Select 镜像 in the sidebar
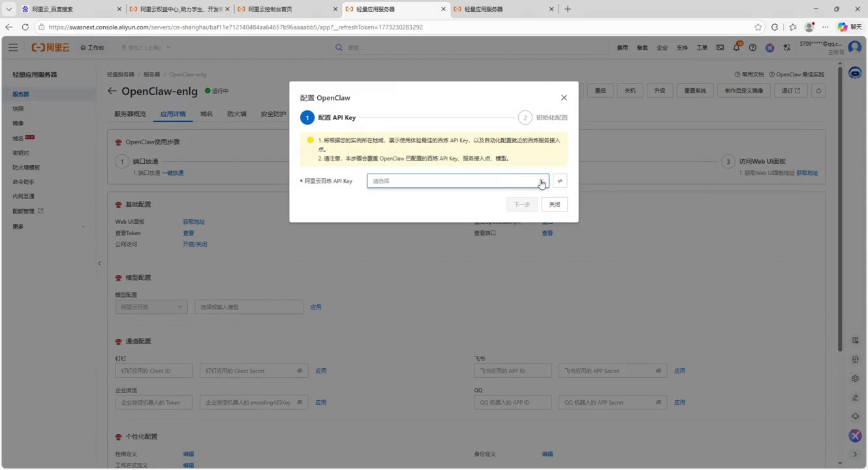868x470 pixels. (18, 123)
